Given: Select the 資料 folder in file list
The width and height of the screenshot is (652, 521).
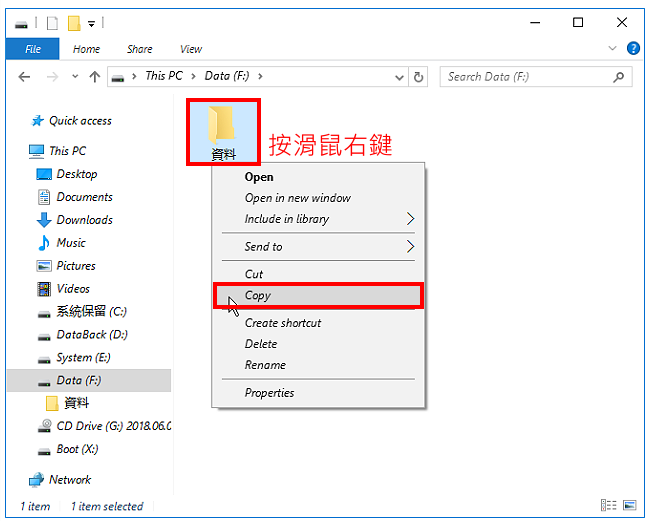Looking at the screenshot, I should click(x=223, y=132).
